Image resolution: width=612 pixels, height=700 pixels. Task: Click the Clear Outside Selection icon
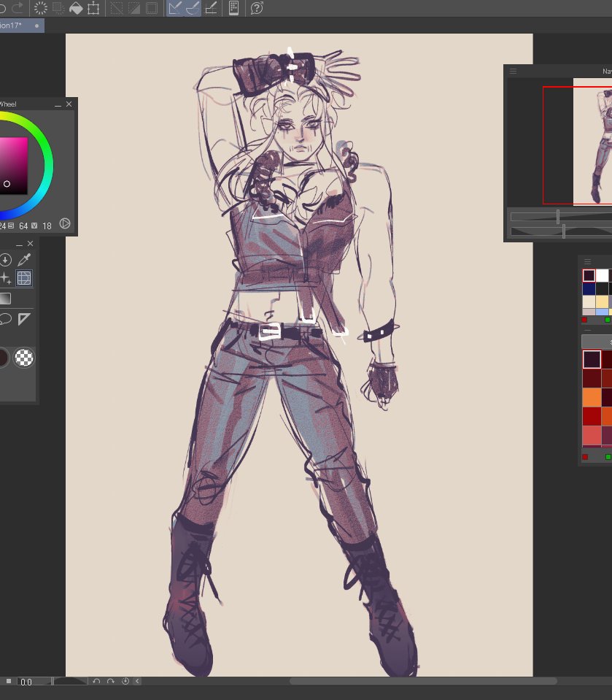pos(58,8)
